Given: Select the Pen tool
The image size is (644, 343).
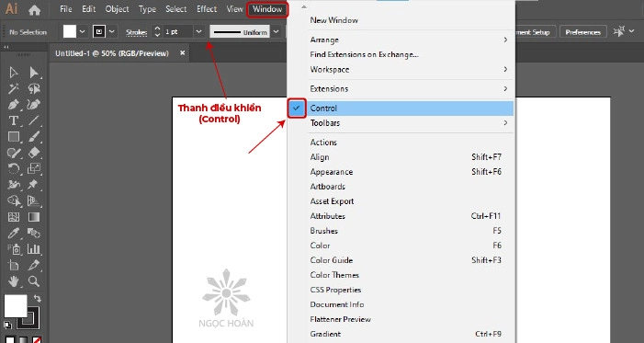Looking at the screenshot, I should point(14,105).
